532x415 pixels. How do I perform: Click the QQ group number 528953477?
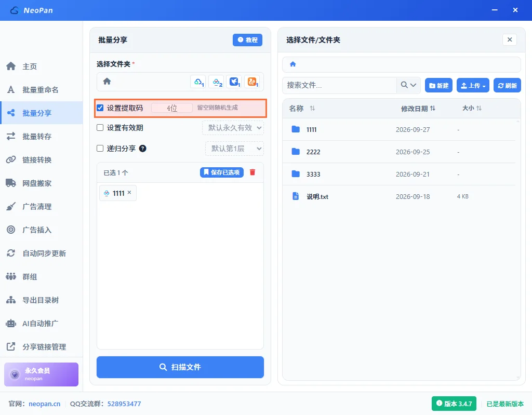(x=124, y=404)
